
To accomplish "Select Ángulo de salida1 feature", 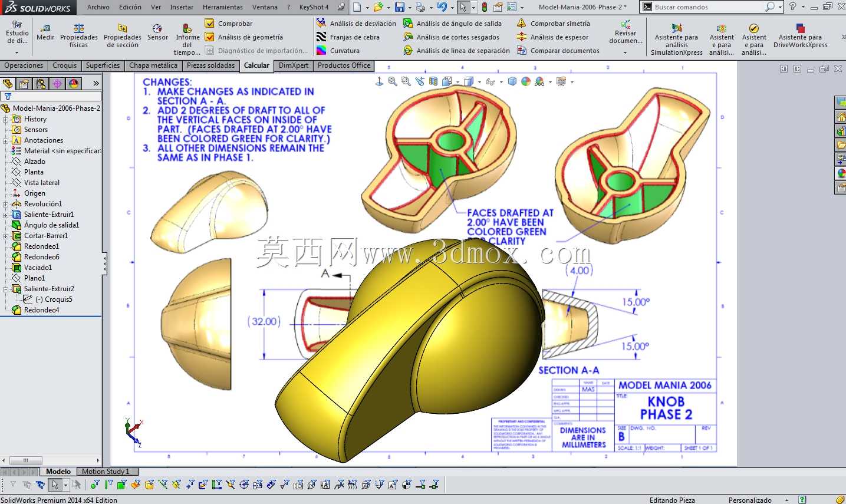I will tap(46, 225).
